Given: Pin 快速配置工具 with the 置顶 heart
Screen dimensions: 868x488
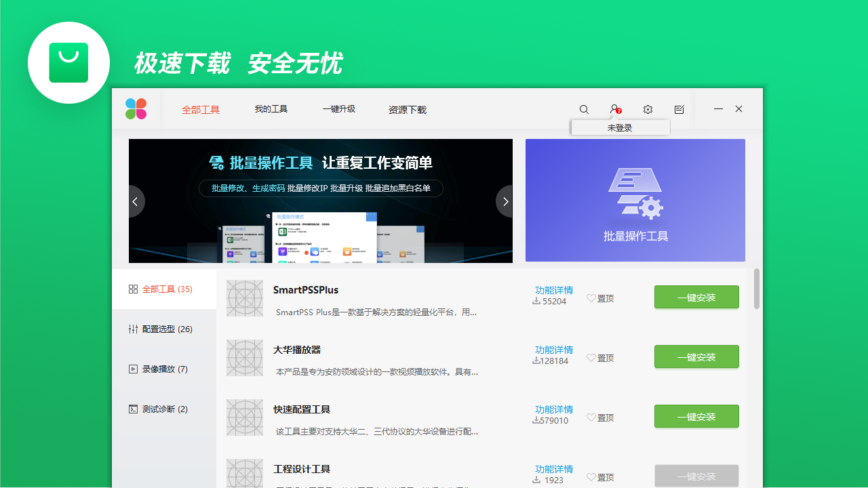Looking at the screenshot, I should point(599,418).
